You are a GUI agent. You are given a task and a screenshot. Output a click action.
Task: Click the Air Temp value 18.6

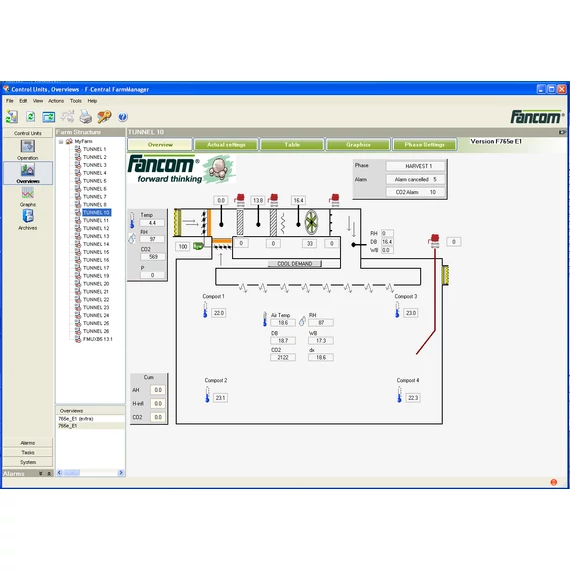coord(283,322)
